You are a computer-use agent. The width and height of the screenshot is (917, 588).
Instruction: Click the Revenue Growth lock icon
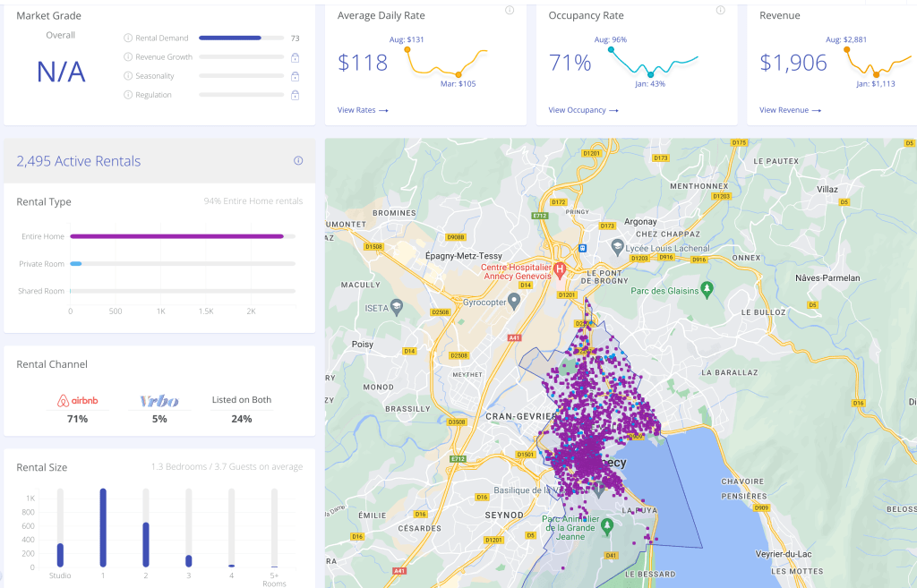pos(295,57)
